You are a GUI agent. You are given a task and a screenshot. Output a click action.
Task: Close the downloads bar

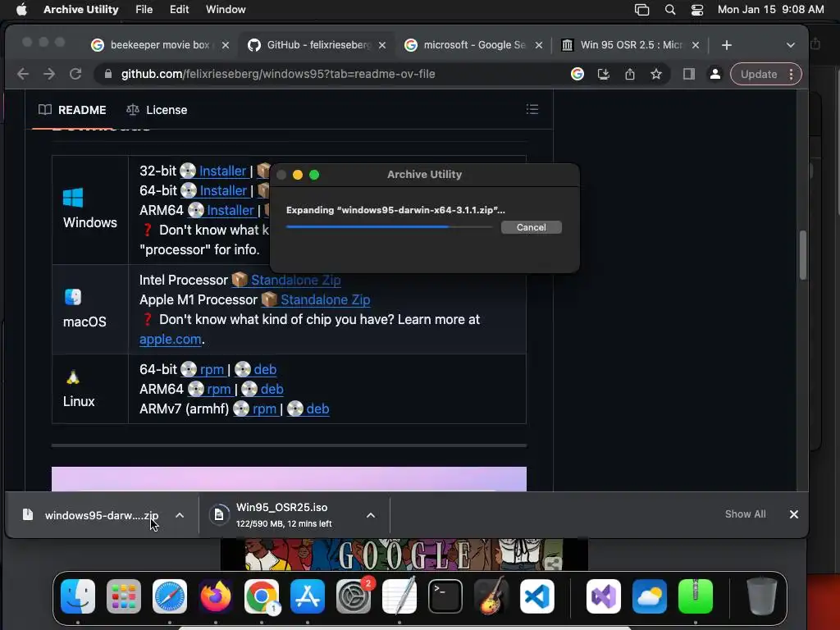[x=794, y=514]
